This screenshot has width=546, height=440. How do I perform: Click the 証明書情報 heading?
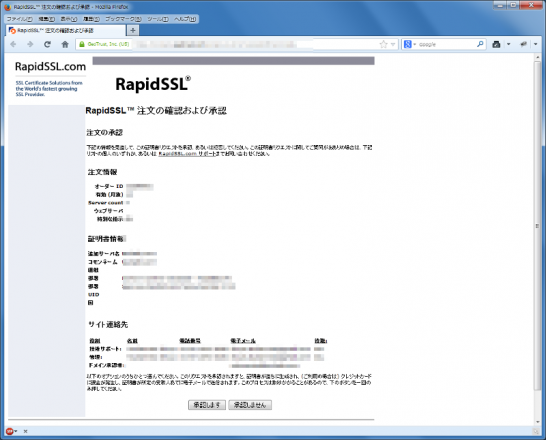pos(106,239)
